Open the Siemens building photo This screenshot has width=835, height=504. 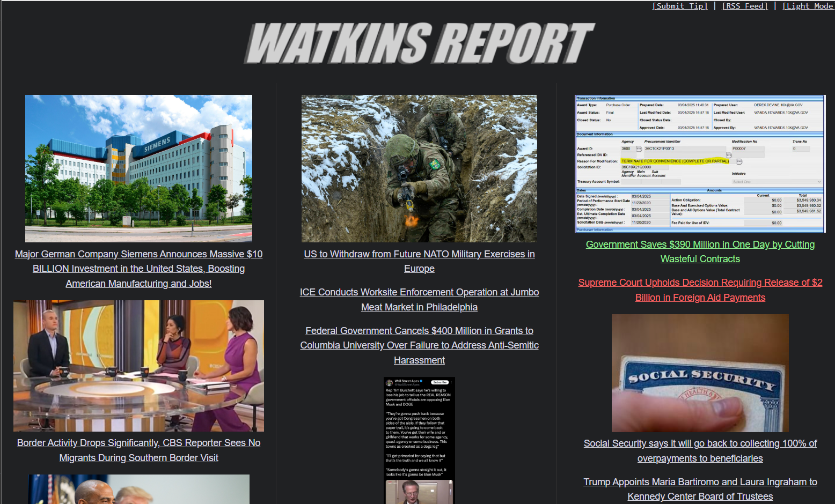pyautogui.click(x=138, y=168)
